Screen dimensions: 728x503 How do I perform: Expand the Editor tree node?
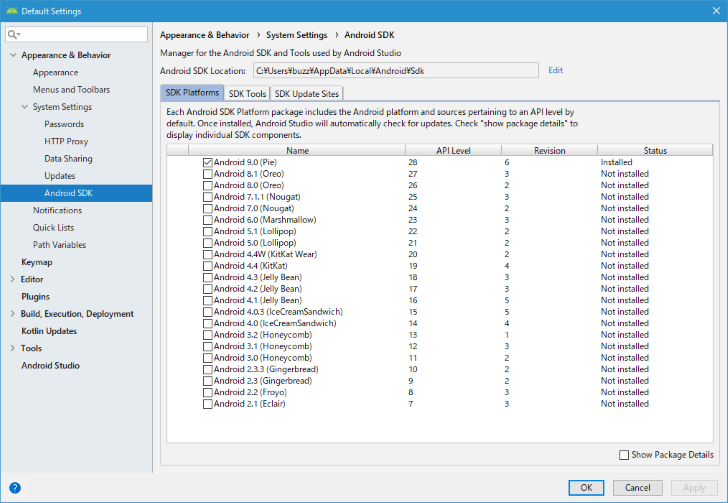13,279
